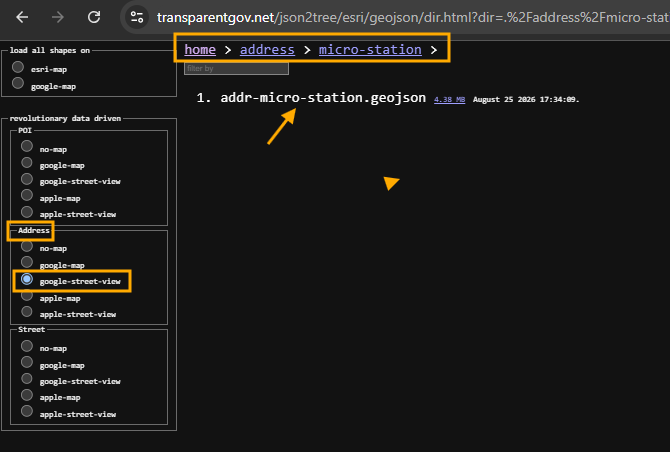
Task: Open the site information icon in address bar
Action: click(x=137, y=17)
